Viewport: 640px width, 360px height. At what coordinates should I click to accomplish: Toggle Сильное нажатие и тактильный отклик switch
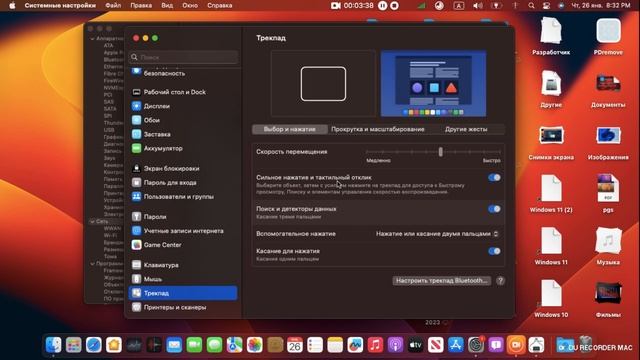pos(494,178)
